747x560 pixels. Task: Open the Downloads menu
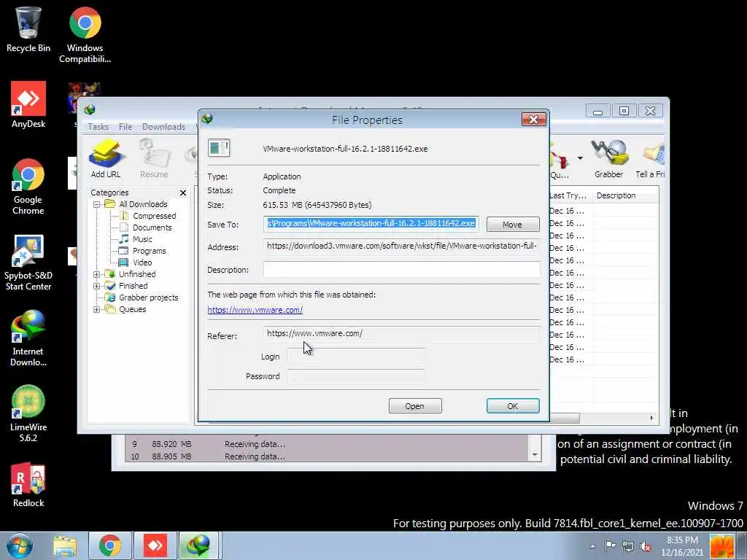(x=163, y=127)
